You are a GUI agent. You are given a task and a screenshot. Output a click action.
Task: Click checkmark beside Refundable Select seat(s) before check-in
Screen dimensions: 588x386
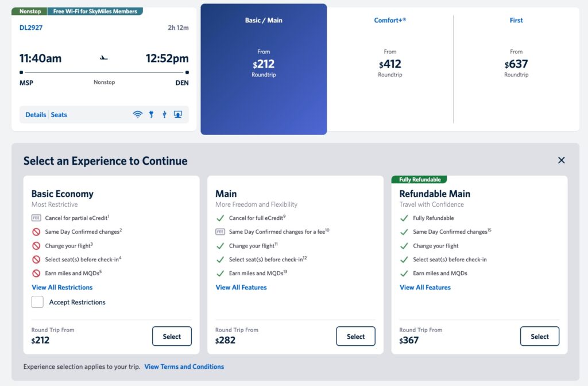click(404, 260)
